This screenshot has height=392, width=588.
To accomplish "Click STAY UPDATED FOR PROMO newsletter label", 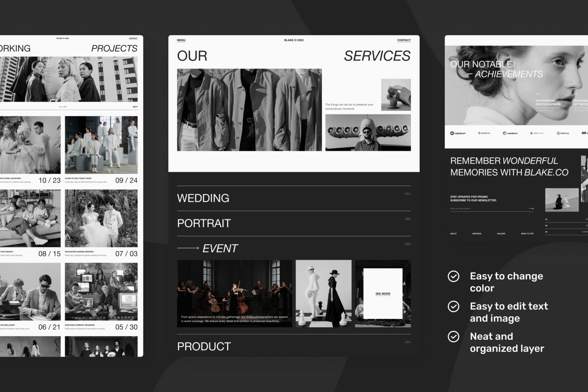I will [x=473, y=199].
